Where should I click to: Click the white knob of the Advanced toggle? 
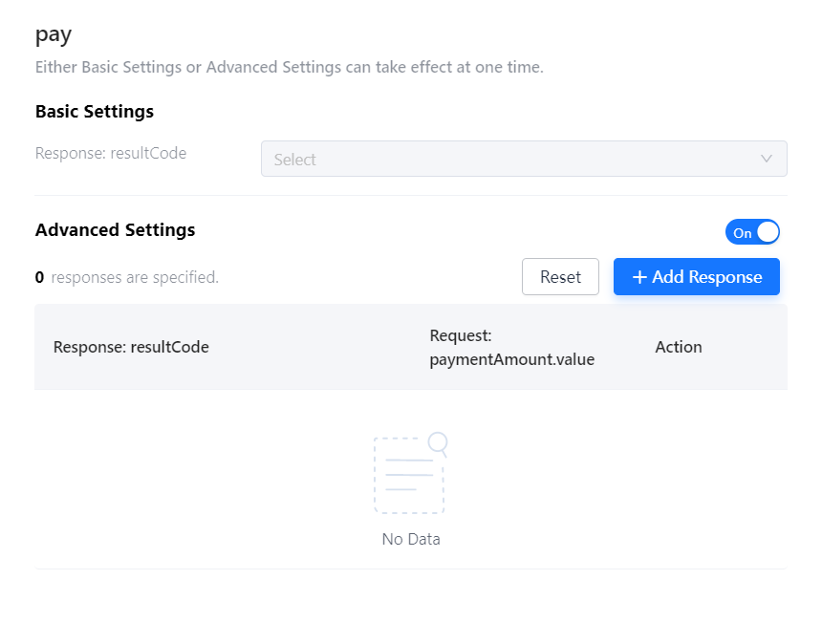point(768,232)
